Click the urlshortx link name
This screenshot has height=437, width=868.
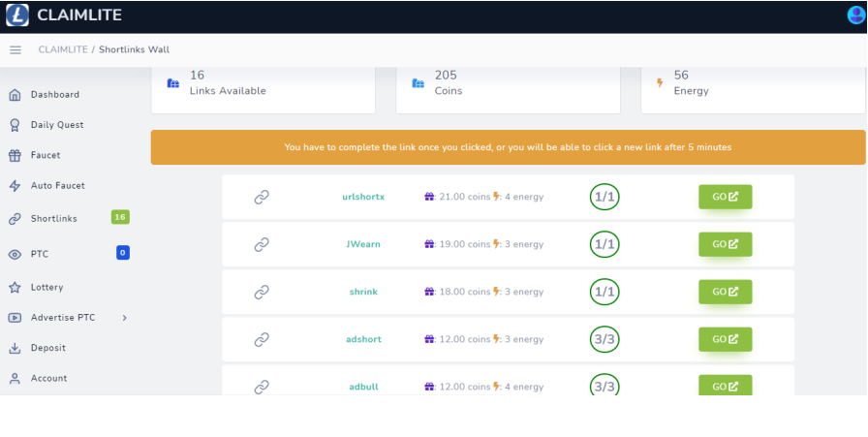pyautogui.click(x=363, y=197)
